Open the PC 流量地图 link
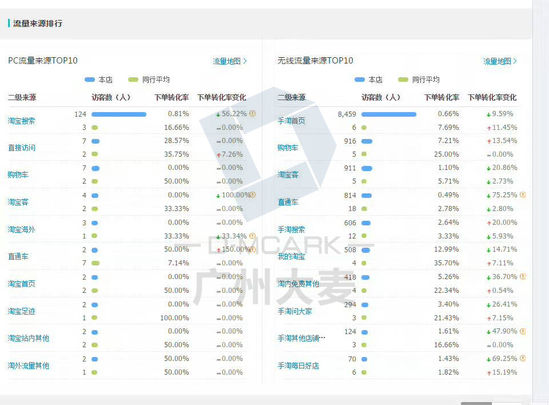The width and height of the screenshot is (549, 405). tap(229, 61)
